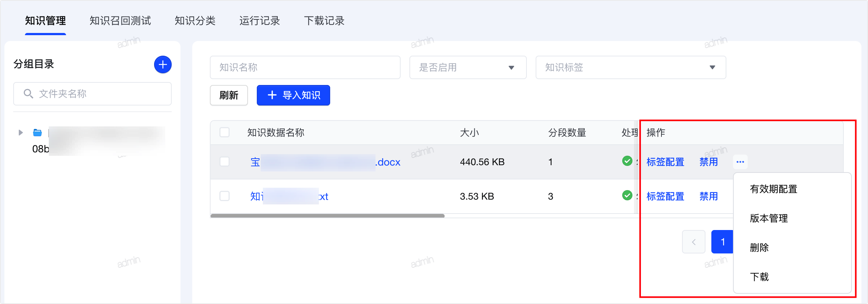Open the 下载记录 tab
Viewport: 868px width, 304px height.
click(324, 21)
